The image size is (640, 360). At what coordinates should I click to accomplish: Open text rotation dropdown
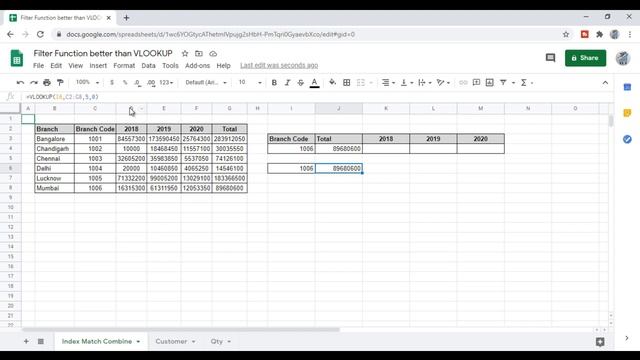(x=442, y=83)
